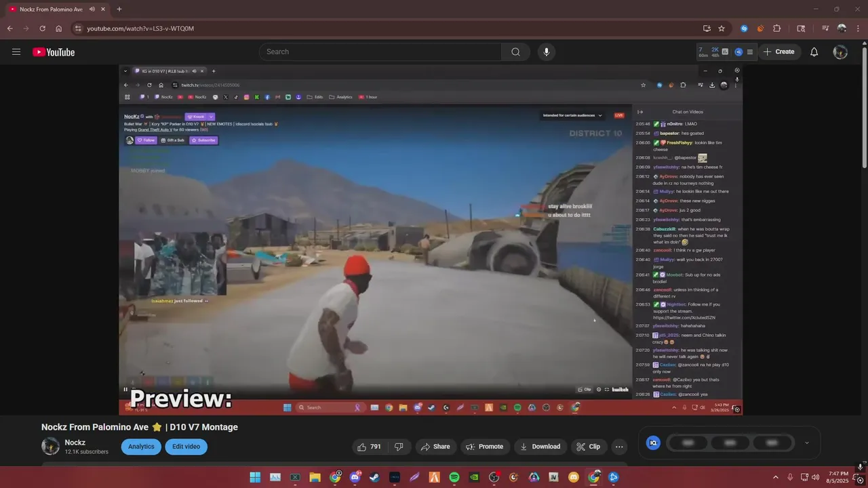Click the 7 / 60m stat in the widget
Viewport: 868px width, 488px height.
[703, 52]
